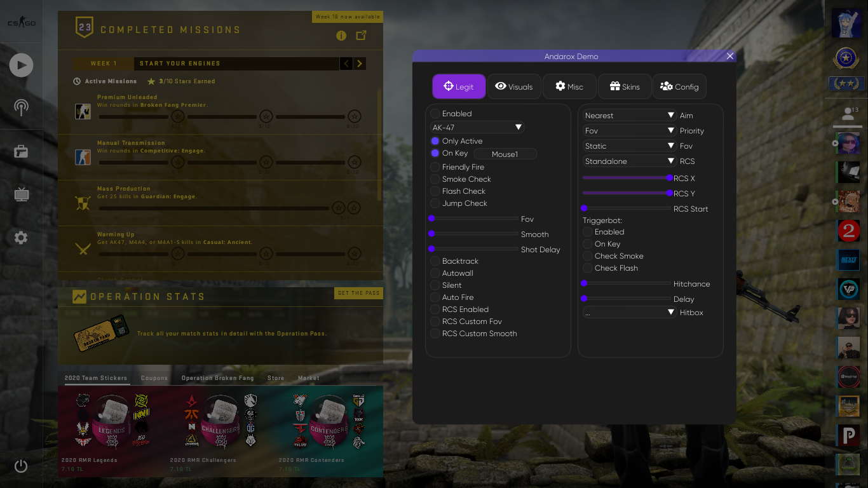Screen dimensions: 868x488
Task: Go to next mission week arrow
Action: point(360,64)
